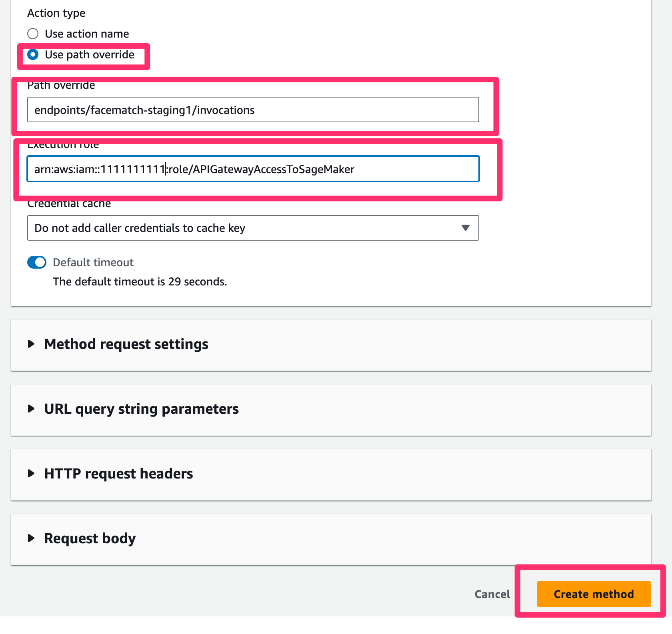Click the HTTP request headers disclosure triangle
The image size is (672, 634).
pos(31,473)
